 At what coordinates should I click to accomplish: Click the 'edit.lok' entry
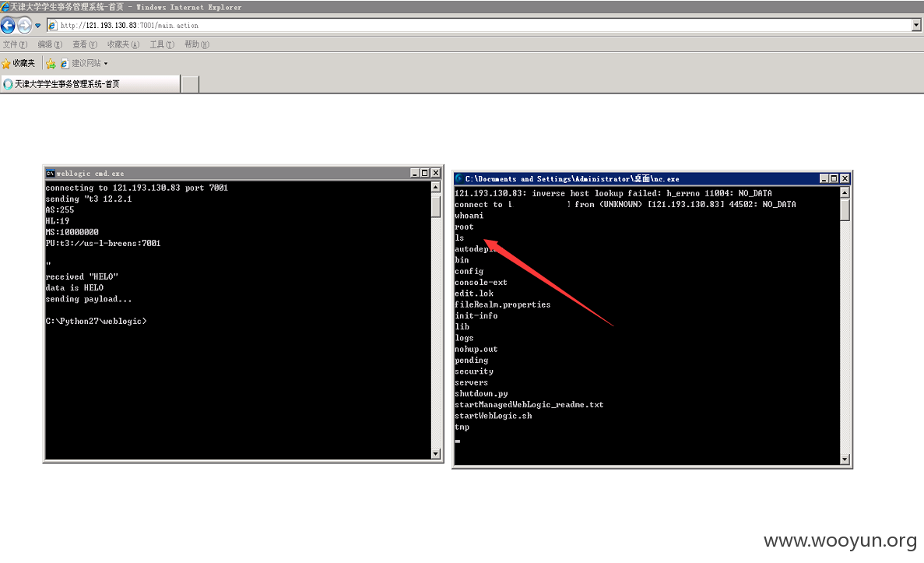click(474, 294)
